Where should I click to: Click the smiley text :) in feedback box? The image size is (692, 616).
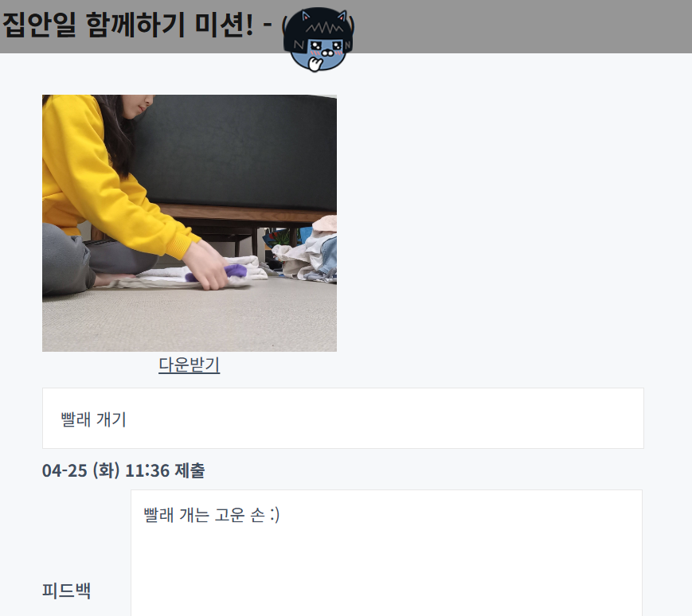[x=274, y=515]
